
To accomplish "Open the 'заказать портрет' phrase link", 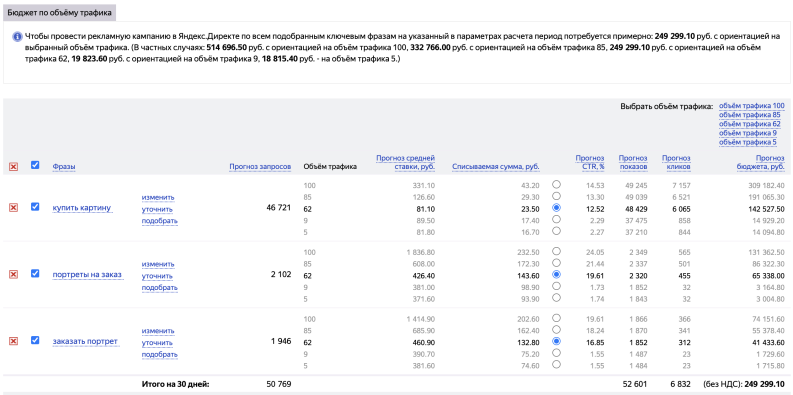I will point(85,341).
